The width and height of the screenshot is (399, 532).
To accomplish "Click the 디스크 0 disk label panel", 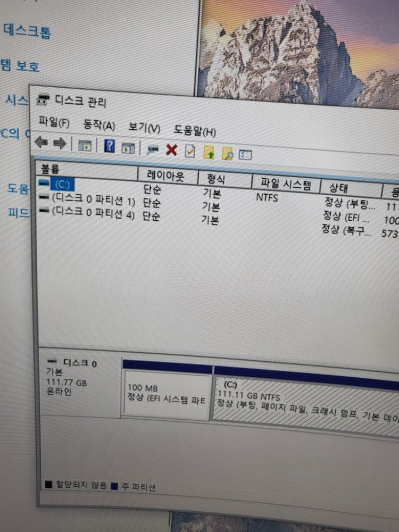I will tap(80, 386).
